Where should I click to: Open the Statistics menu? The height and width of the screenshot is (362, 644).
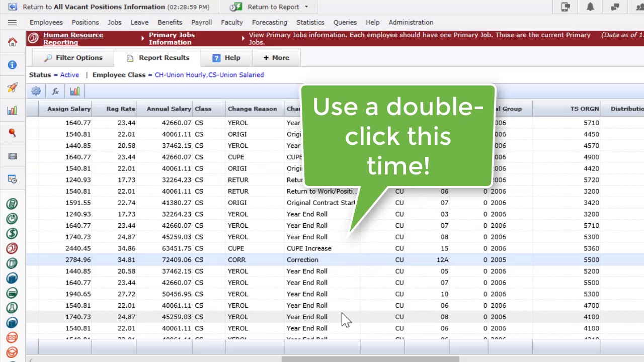click(310, 22)
